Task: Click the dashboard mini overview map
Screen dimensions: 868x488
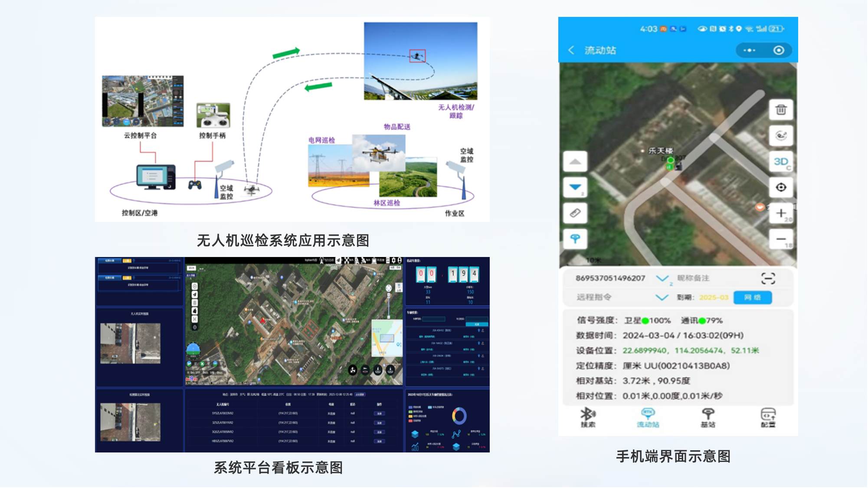Action: 387,337
